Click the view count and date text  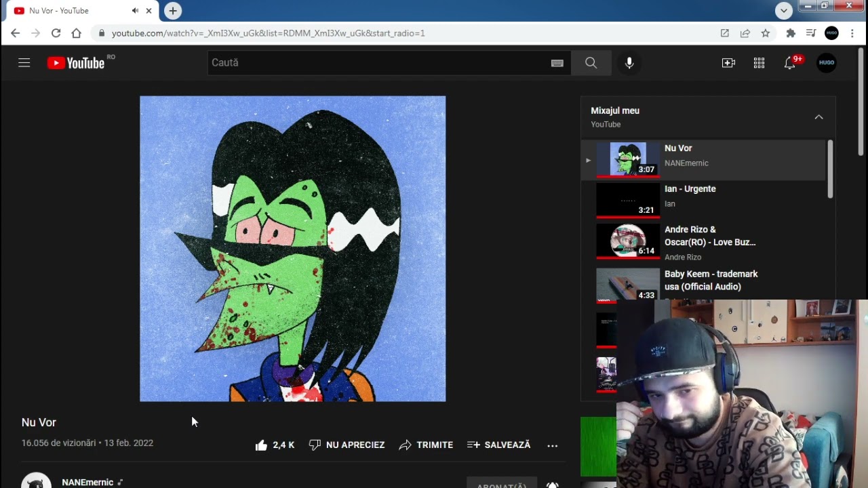pyautogui.click(x=87, y=443)
